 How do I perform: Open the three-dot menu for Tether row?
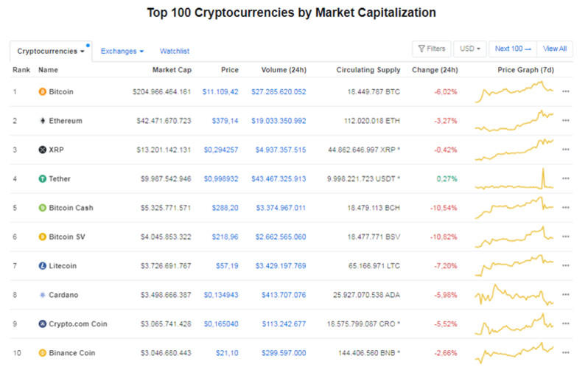point(566,178)
